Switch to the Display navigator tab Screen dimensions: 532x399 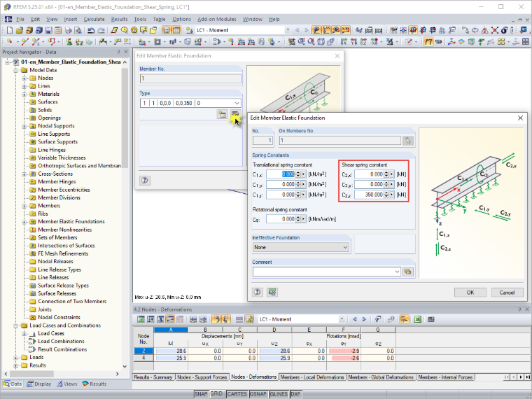pyautogui.click(x=38, y=384)
